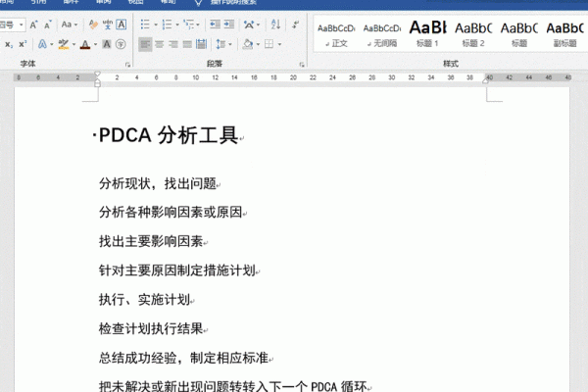This screenshot has height=392, width=588.
Task: Open the 邮件 ribbon tab
Action: point(71,2)
